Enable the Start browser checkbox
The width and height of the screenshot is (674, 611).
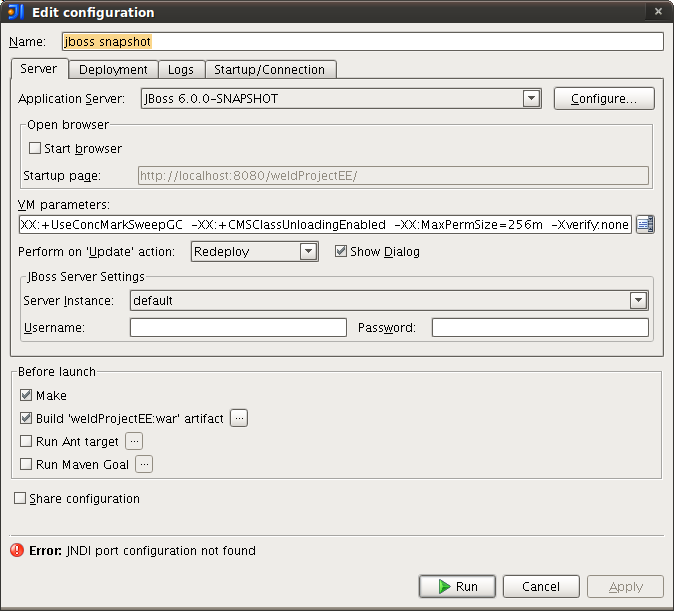coord(35,148)
